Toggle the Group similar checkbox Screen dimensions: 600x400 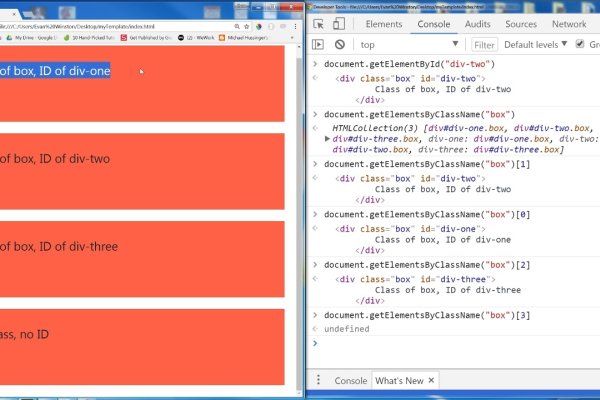pos(580,45)
